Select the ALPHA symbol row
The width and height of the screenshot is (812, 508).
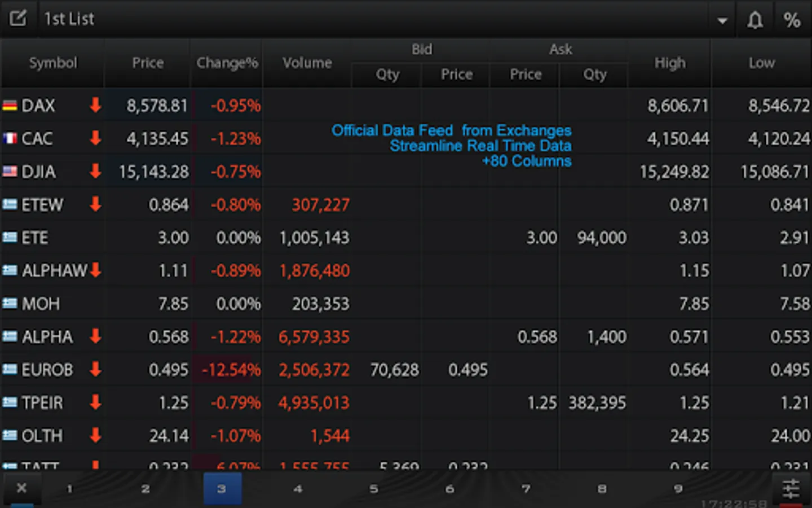(406, 337)
